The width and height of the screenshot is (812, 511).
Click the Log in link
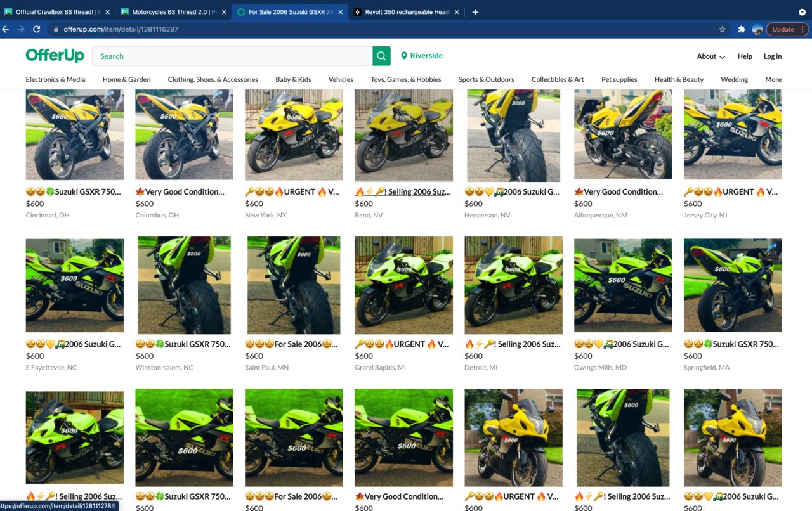pos(773,56)
